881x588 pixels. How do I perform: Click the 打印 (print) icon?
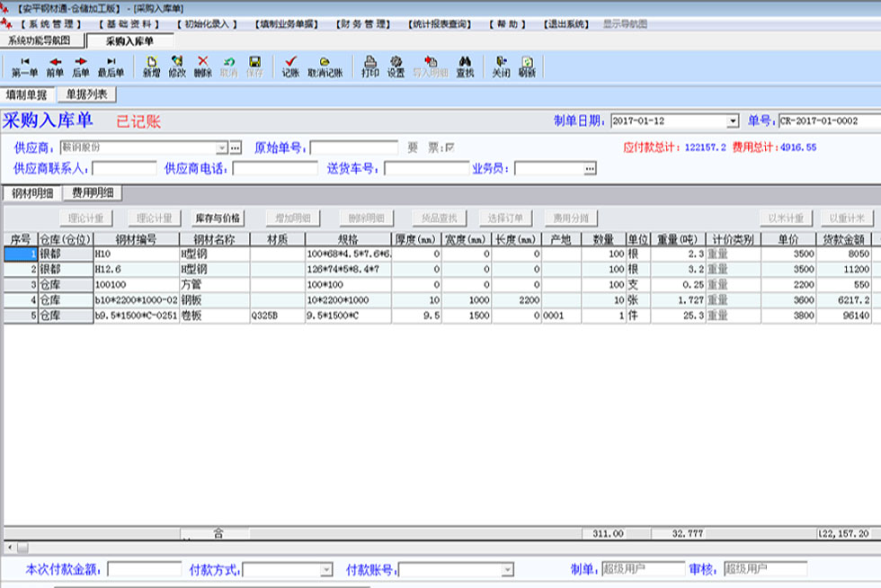(x=370, y=67)
